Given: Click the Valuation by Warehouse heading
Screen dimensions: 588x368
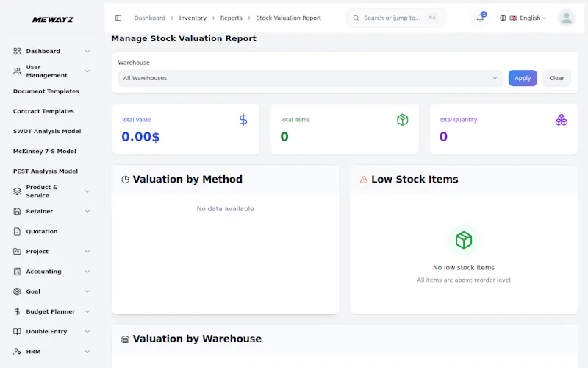Looking at the screenshot, I should pyautogui.click(x=197, y=339).
